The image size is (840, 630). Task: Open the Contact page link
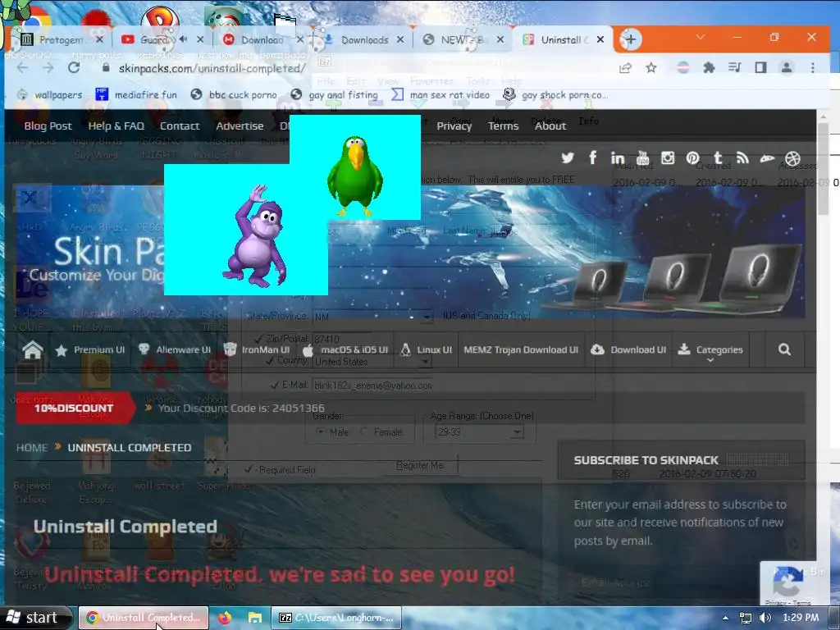(x=180, y=126)
